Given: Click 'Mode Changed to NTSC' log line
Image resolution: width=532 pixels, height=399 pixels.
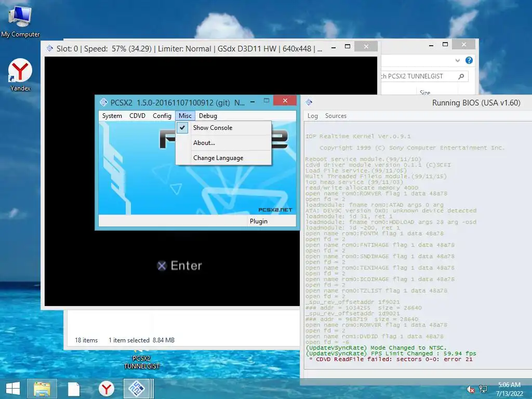Looking at the screenshot, I should 376,348.
